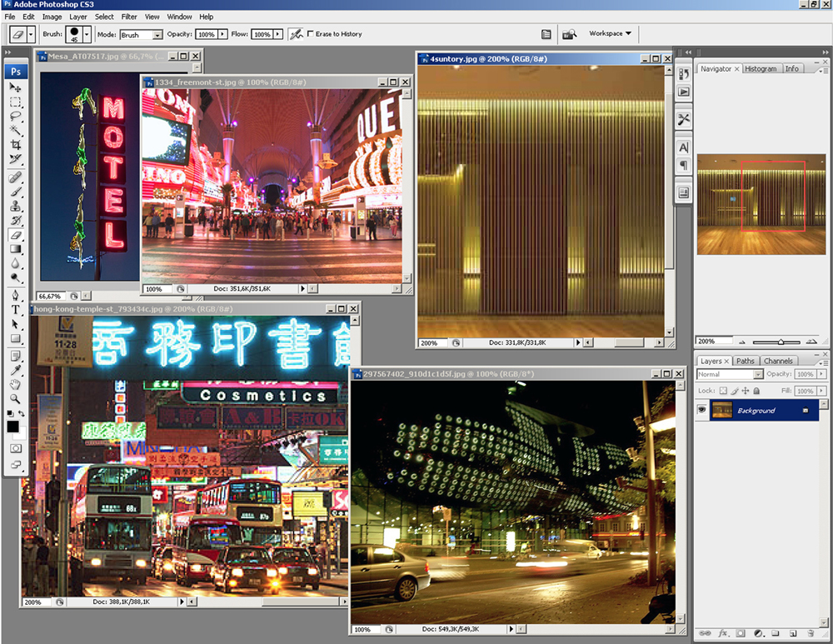Select the Eraser tool in toolbox
This screenshot has width=833, height=644.
[15, 234]
